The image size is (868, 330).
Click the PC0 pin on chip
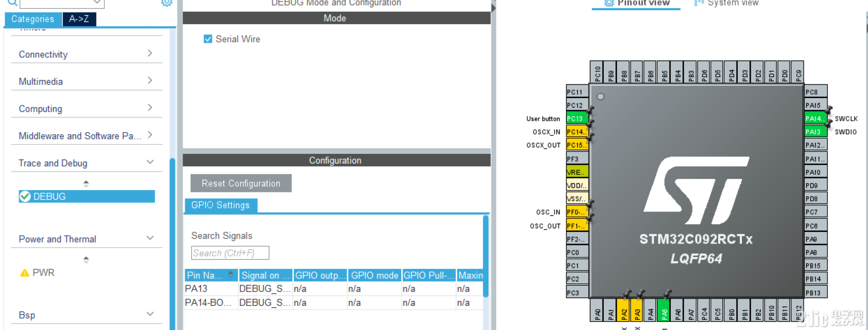(577, 252)
